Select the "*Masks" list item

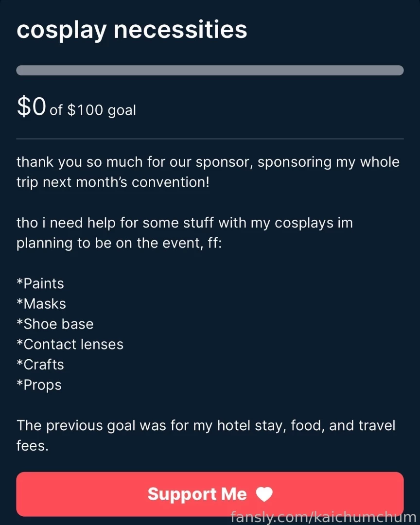point(41,304)
